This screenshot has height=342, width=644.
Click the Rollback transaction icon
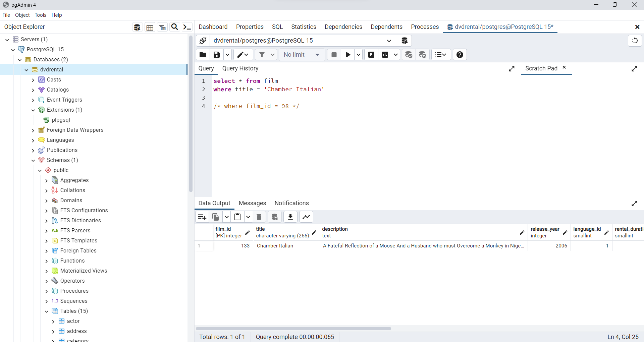pos(423,55)
